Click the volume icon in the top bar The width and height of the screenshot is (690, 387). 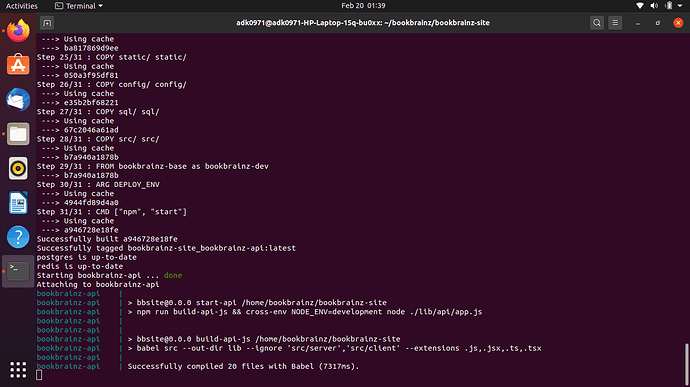[654, 6]
